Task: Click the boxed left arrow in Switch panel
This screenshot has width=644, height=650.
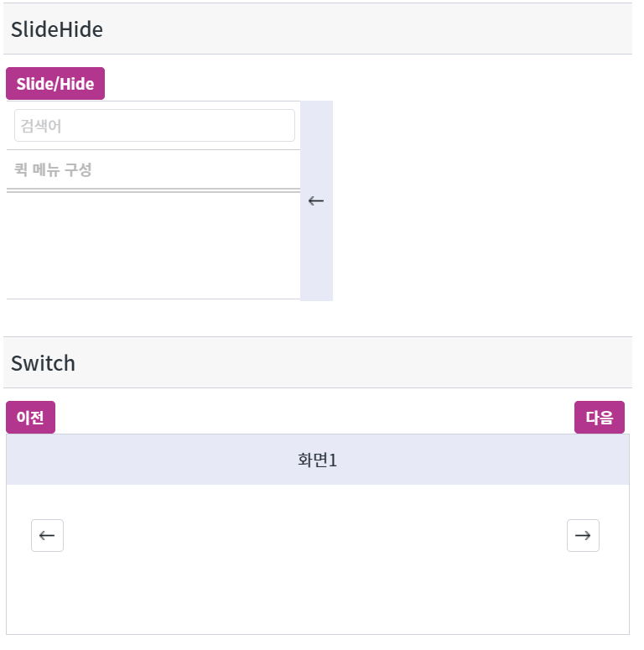Action: click(x=47, y=535)
